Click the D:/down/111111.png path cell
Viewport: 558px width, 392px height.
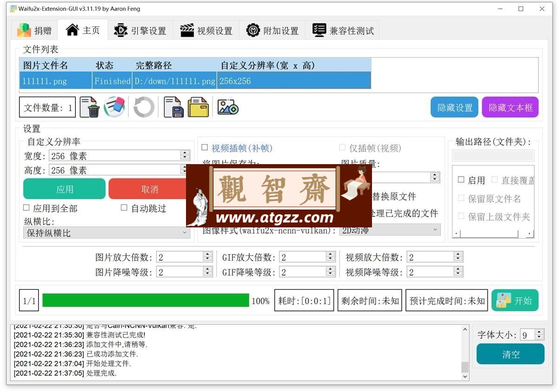point(175,81)
